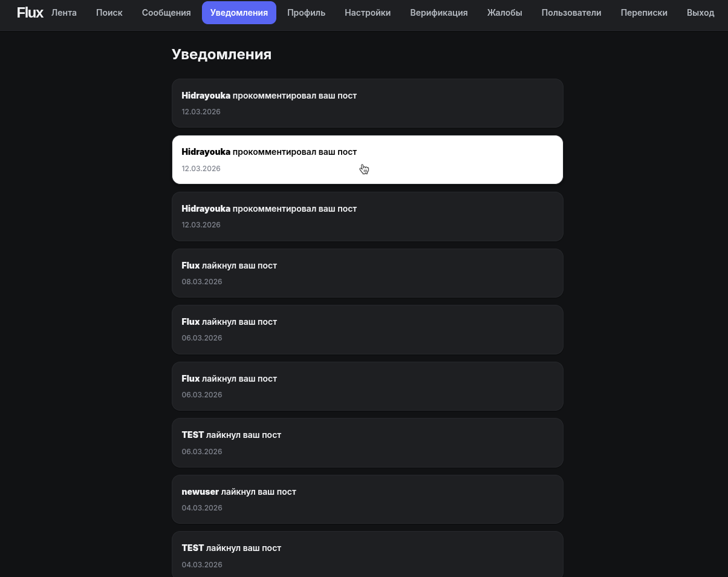Open the Профиль page

tap(306, 13)
